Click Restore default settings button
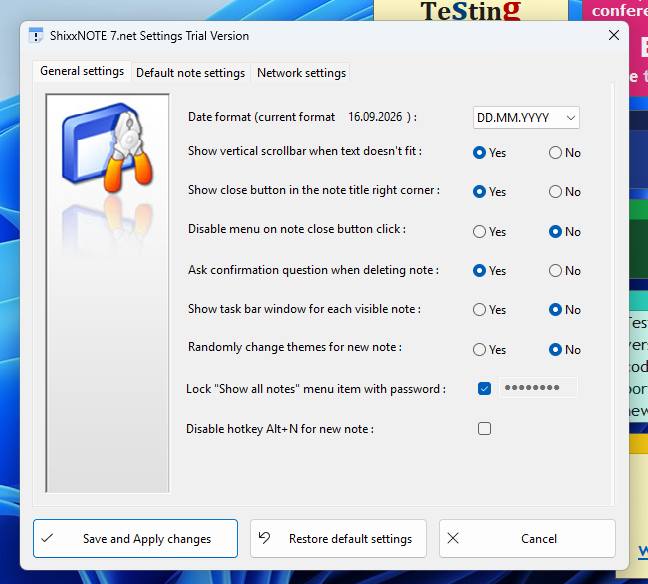 coord(338,539)
